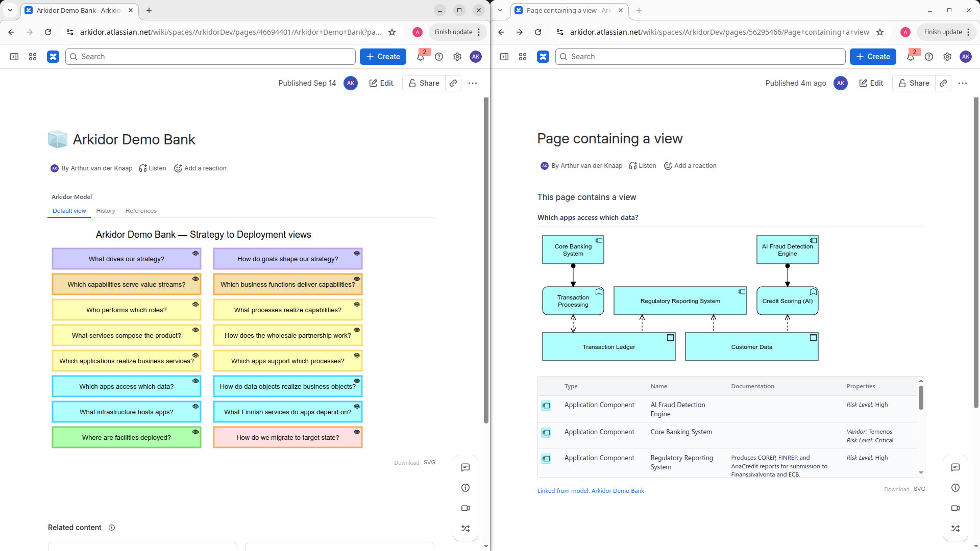Open 'Linked from model: Arkidor Demo Bank' link
Image resolution: width=980 pixels, height=551 pixels.
click(591, 491)
